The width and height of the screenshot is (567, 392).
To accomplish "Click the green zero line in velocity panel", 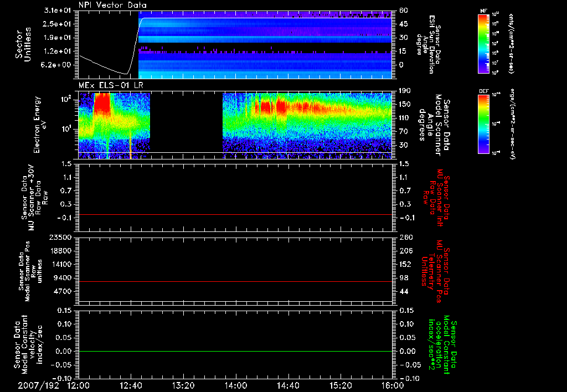I will tap(235, 351).
